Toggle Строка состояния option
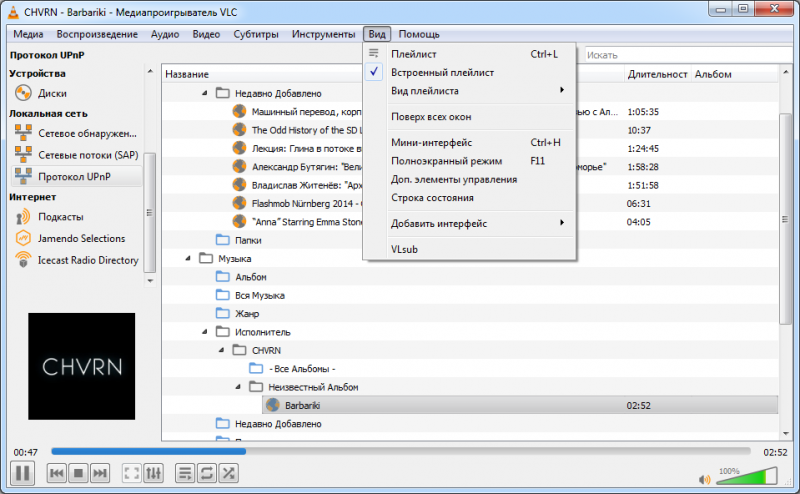This screenshot has width=800, height=494. (469, 198)
